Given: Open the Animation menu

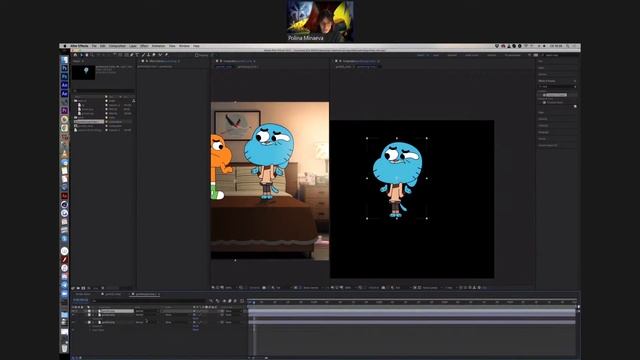Looking at the screenshot, I should 159,46.
